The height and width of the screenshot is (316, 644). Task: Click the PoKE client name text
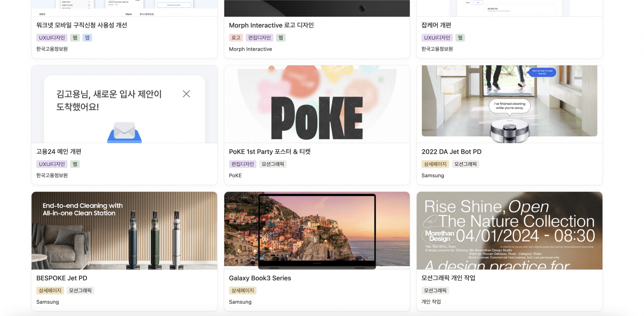point(235,175)
